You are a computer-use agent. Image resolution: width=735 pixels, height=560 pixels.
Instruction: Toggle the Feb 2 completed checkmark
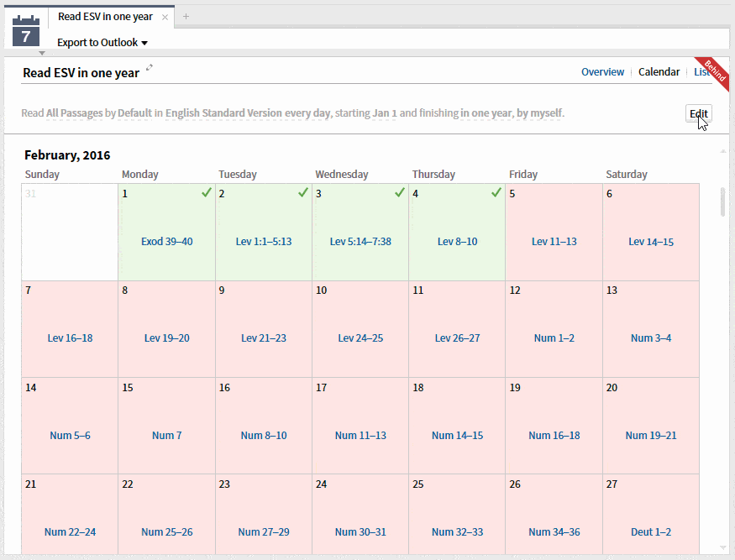pos(303,192)
